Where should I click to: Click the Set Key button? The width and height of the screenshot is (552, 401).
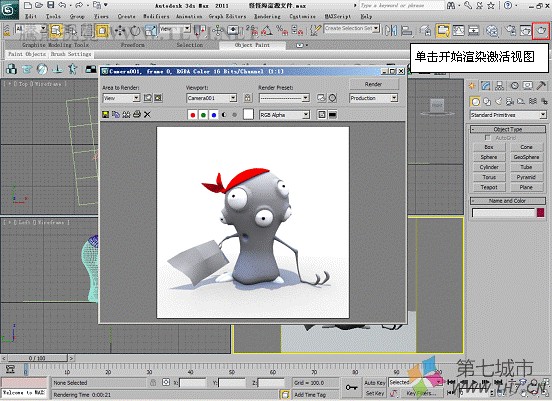[x=375, y=393]
